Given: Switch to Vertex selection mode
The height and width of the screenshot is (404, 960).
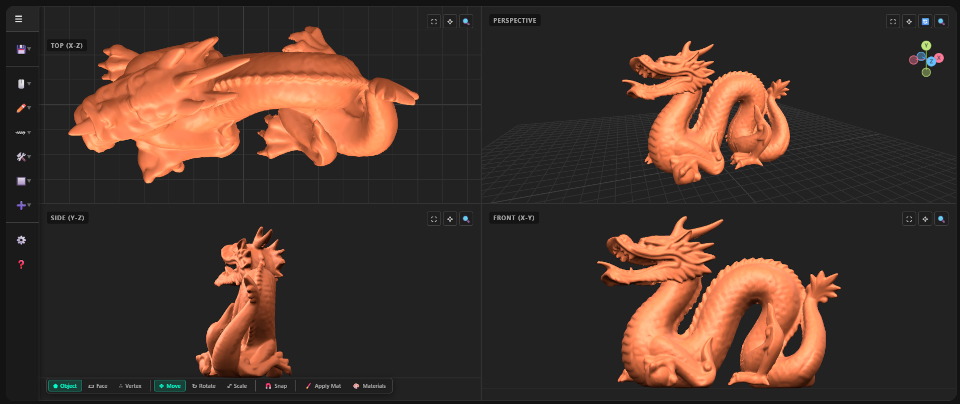Looking at the screenshot, I should [130, 386].
